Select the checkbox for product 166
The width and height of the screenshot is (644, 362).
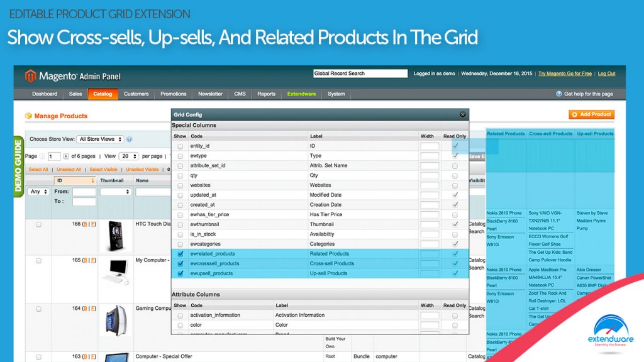click(38, 224)
